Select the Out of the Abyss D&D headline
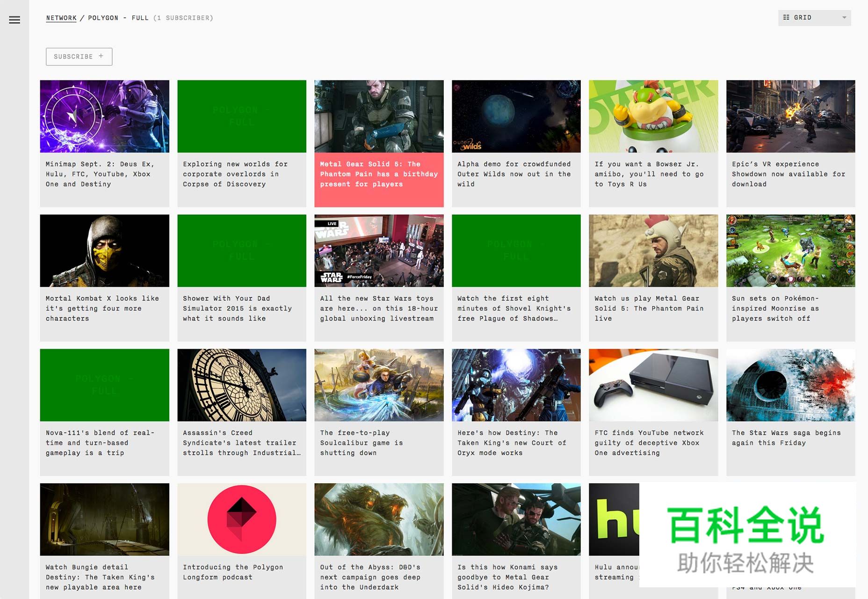The width and height of the screenshot is (868, 599). (x=370, y=577)
